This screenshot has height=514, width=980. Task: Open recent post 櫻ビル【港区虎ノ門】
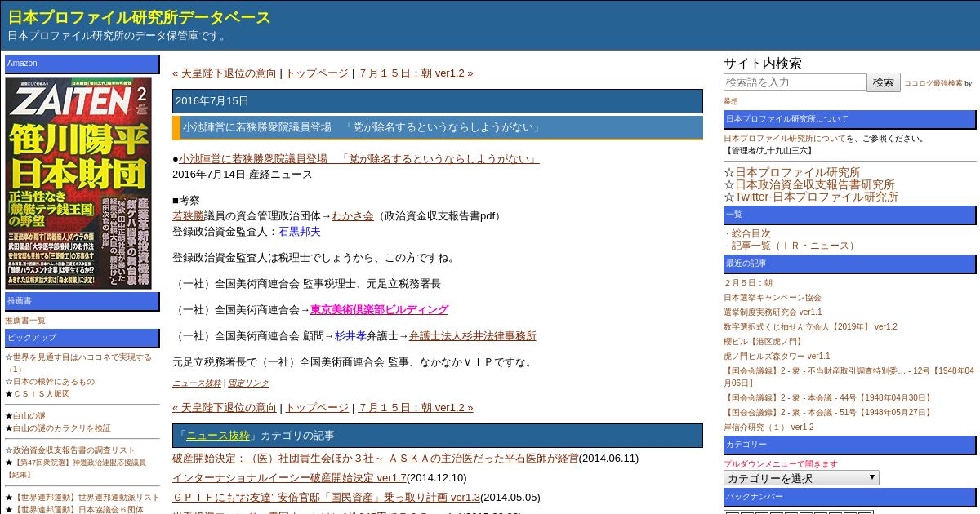pos(764,342)
